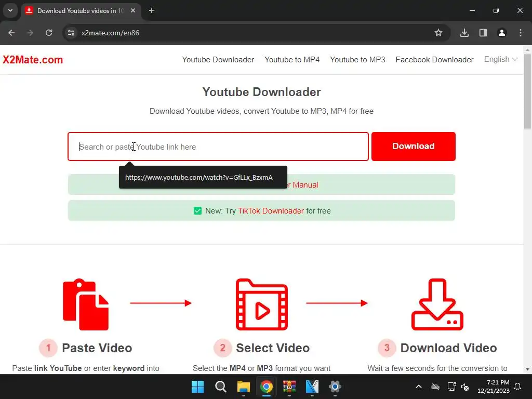532x399 pixels.
Task: Click the muted volume tray icon
Action: tap(465, 387)
